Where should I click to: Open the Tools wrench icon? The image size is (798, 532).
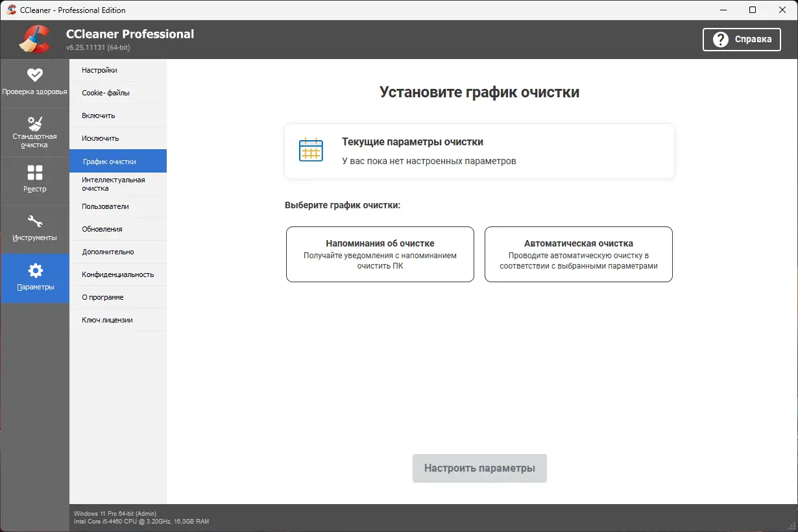click(34, 222)
